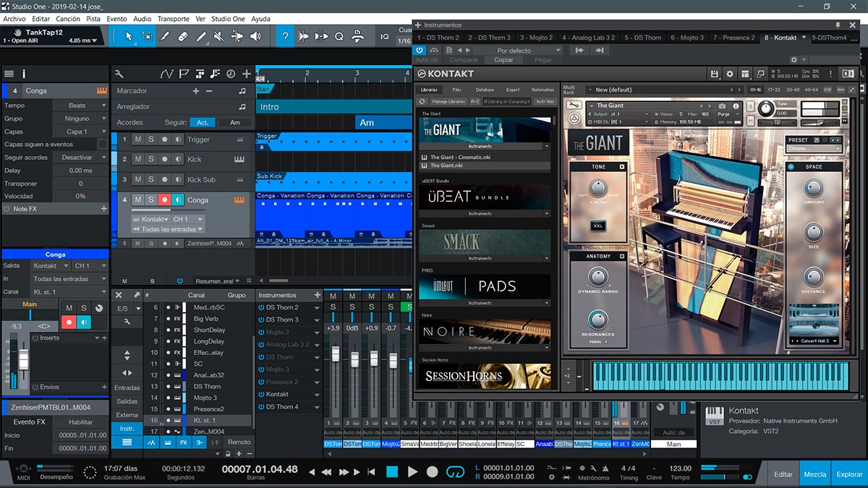The width and height of the screenshot is (868, 488).
Task: Toggle monitor button on Conga track
Action: coord(177,200)
